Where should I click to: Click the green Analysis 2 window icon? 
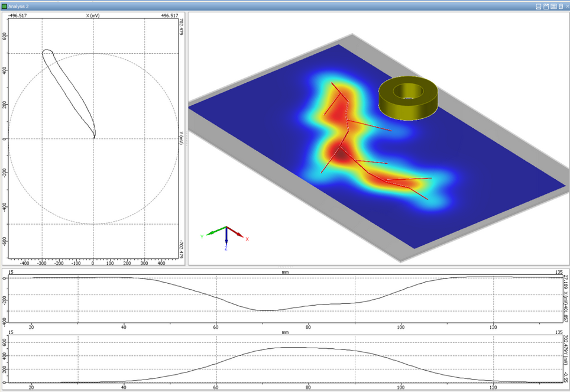pyautogui.click(x=4, y=7)
